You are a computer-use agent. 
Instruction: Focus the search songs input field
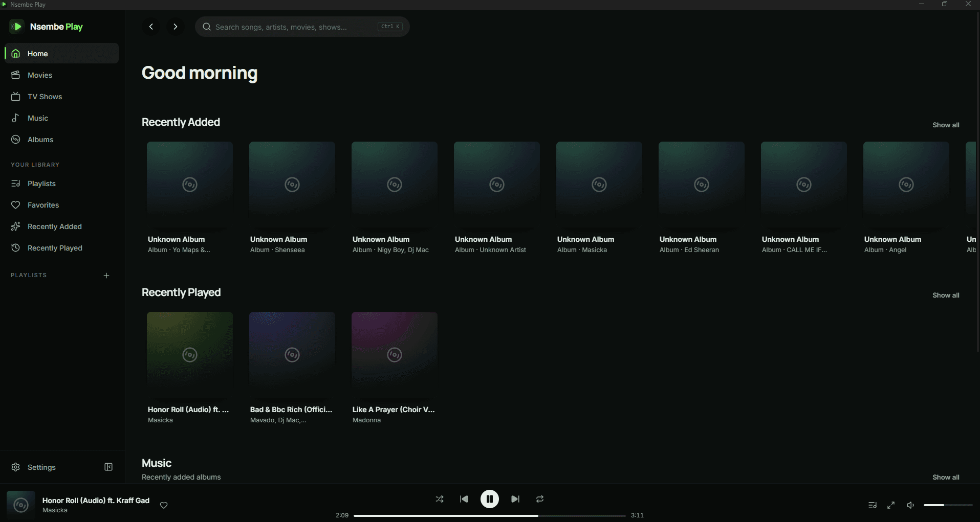[302, 27]
